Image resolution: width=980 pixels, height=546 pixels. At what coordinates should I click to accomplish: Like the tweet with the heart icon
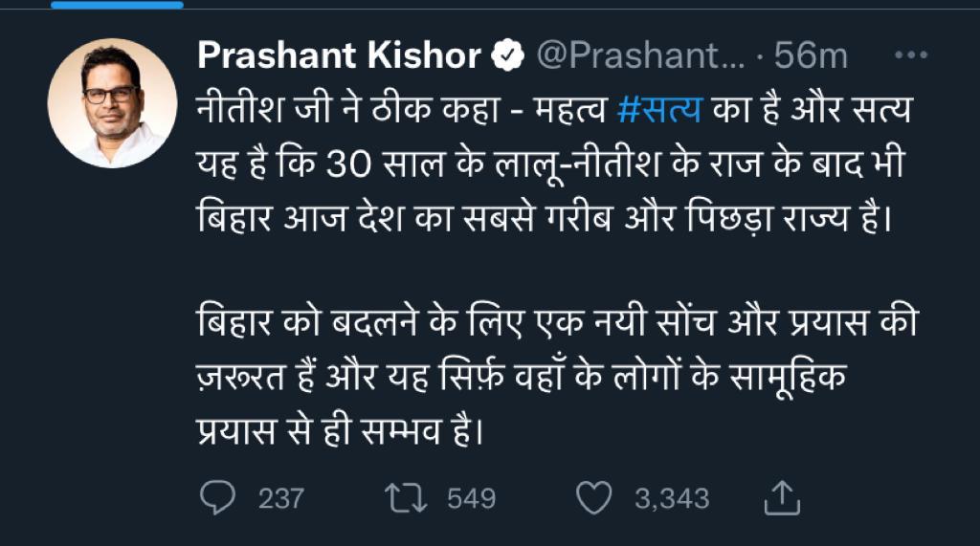[x=594, y=497]
